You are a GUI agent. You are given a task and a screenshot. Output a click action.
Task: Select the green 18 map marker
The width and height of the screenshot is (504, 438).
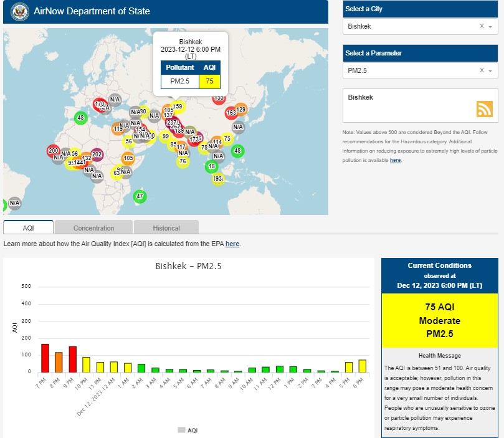click(211, 166)
